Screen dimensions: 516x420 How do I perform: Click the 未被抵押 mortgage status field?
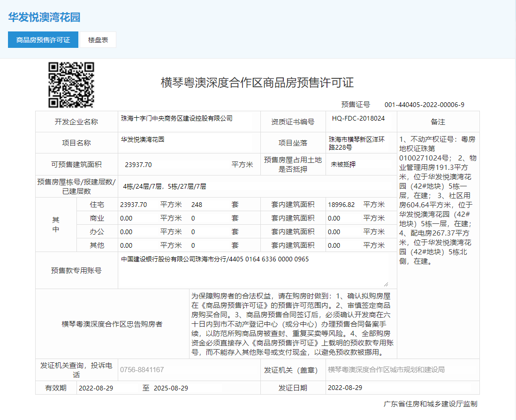coord(343,164)
